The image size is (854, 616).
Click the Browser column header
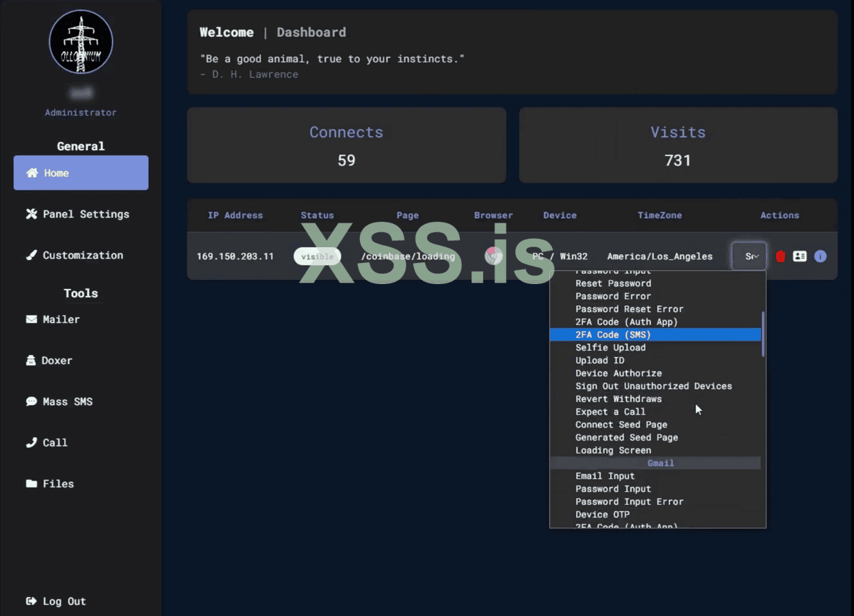493,215
